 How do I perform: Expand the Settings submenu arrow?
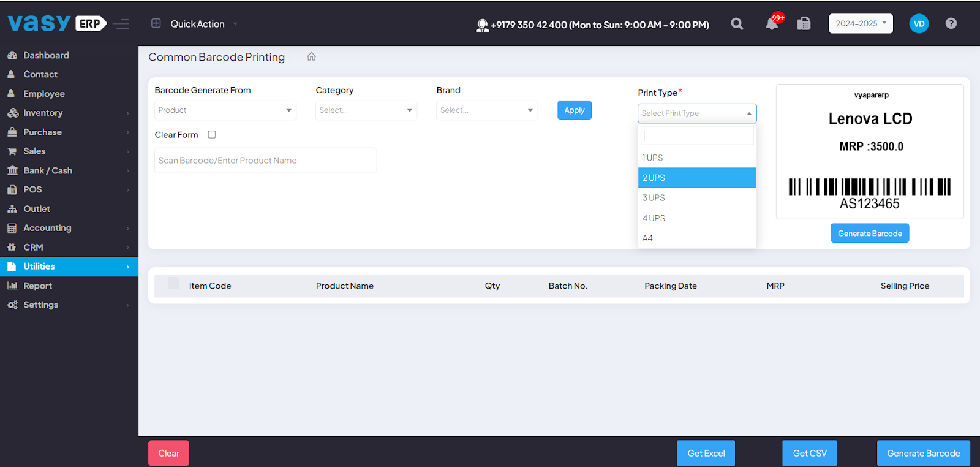pos(128,305)
